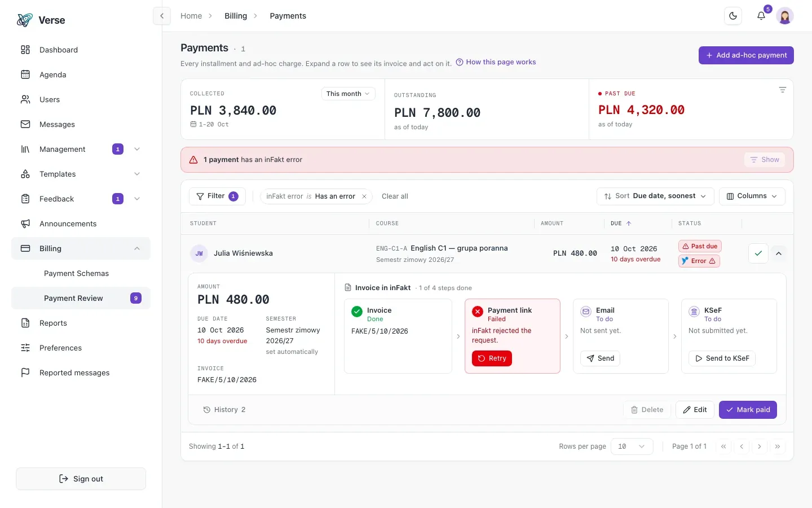This screenshot has width=812, height=508.
Task: Click the KSeF step icon
Action: coord(694,312)
